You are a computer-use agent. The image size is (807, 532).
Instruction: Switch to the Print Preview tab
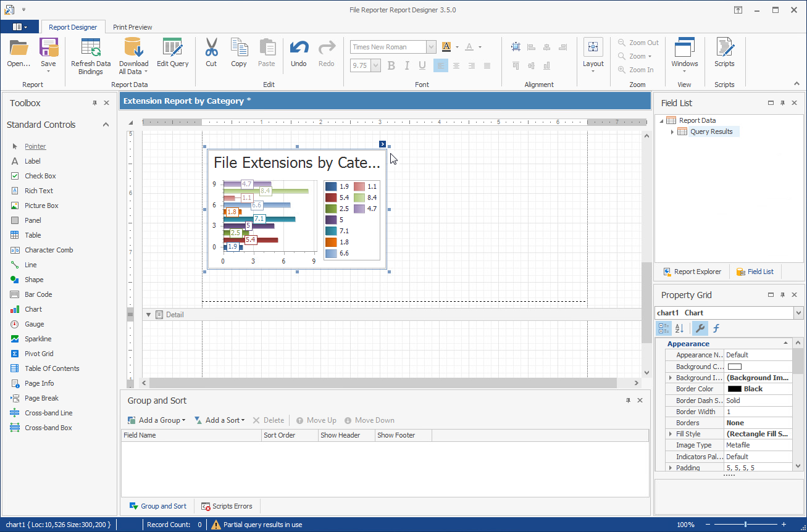point(133,27)
